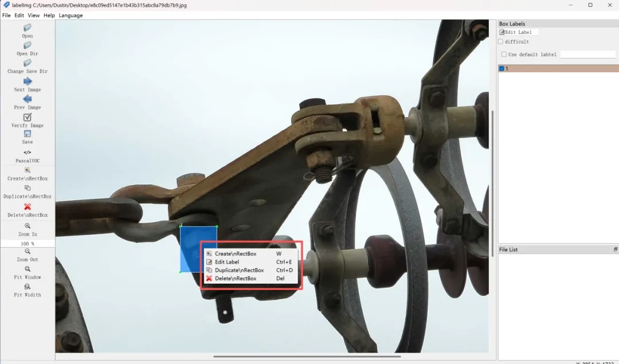Viewport: 619px width, 364px height.
Task: Toggle the difficult checkbox
Action: (x=500, y=41)
